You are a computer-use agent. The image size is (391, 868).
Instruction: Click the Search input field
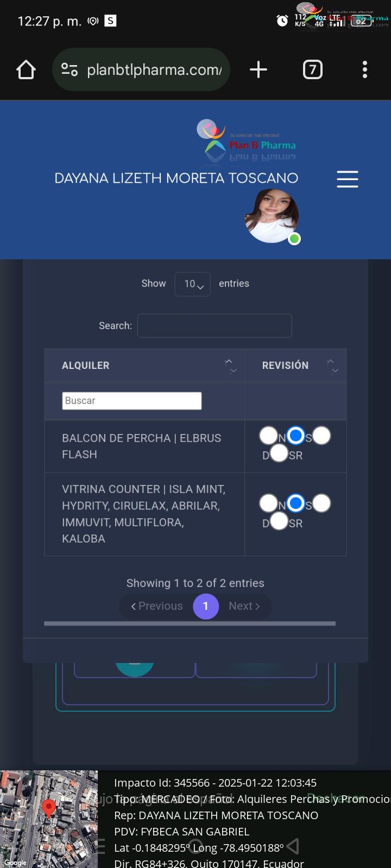pyautogui.click(x=215, y=325)
